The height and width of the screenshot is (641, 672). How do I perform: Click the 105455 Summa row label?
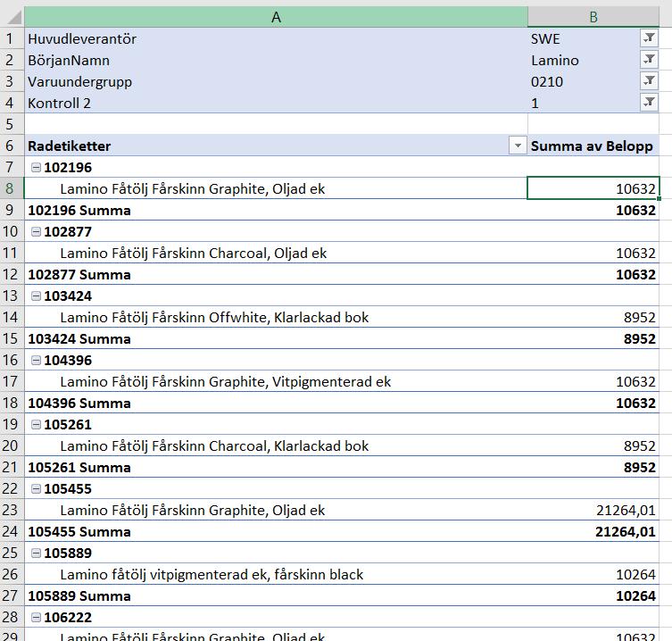point(79,532)
